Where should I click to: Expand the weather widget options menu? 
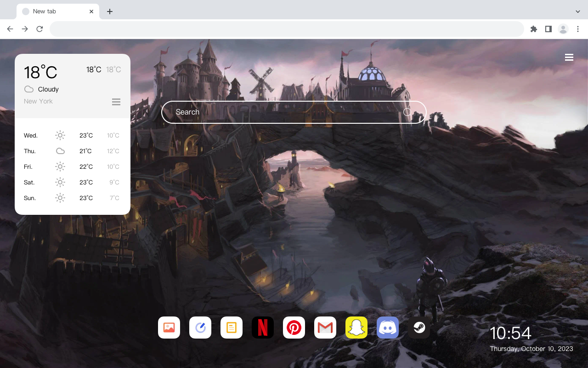116,102
